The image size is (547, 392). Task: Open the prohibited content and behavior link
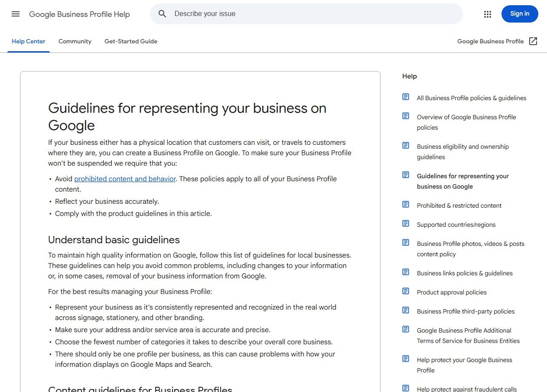[x=125, y=179]
